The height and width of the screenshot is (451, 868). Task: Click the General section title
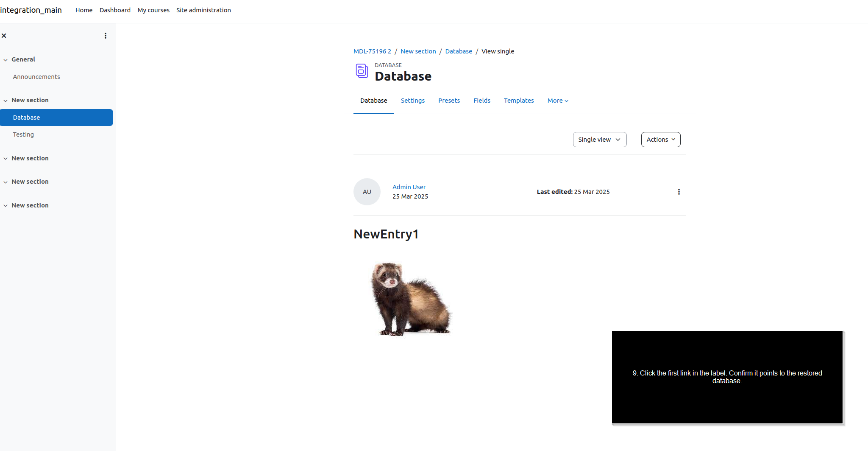23,59
